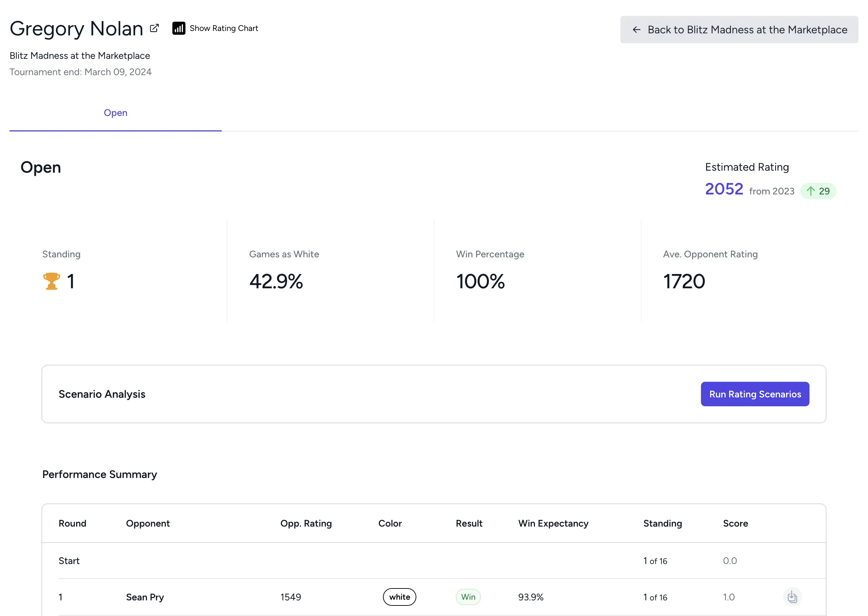This screenshot has height=616, width=868.
Task: Click the Win Percentage value 100%
Action: coord(480,281)
